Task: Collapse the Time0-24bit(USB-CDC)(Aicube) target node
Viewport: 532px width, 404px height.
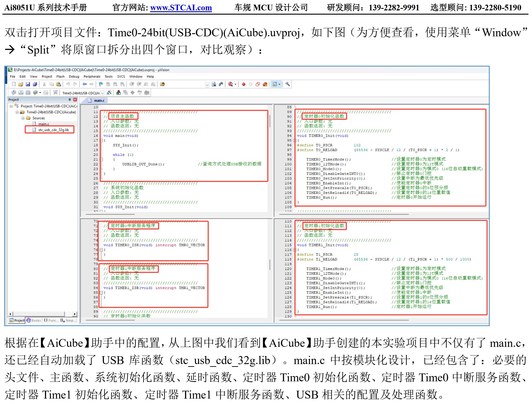Action: pos(17,112)
